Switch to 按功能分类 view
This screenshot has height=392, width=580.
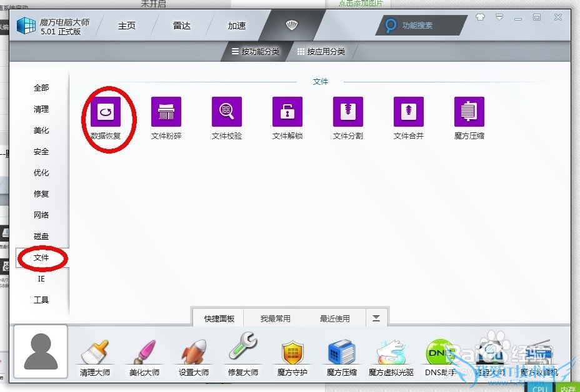[255, 52]
